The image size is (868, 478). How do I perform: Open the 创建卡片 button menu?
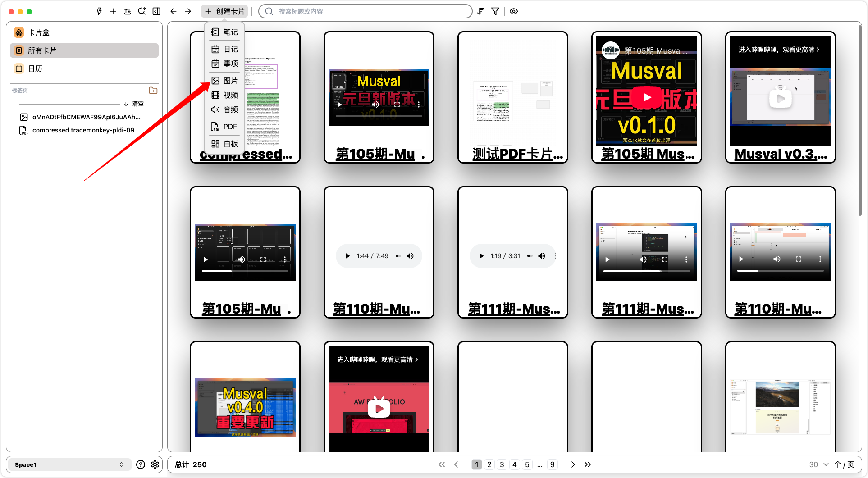[225, 11]
